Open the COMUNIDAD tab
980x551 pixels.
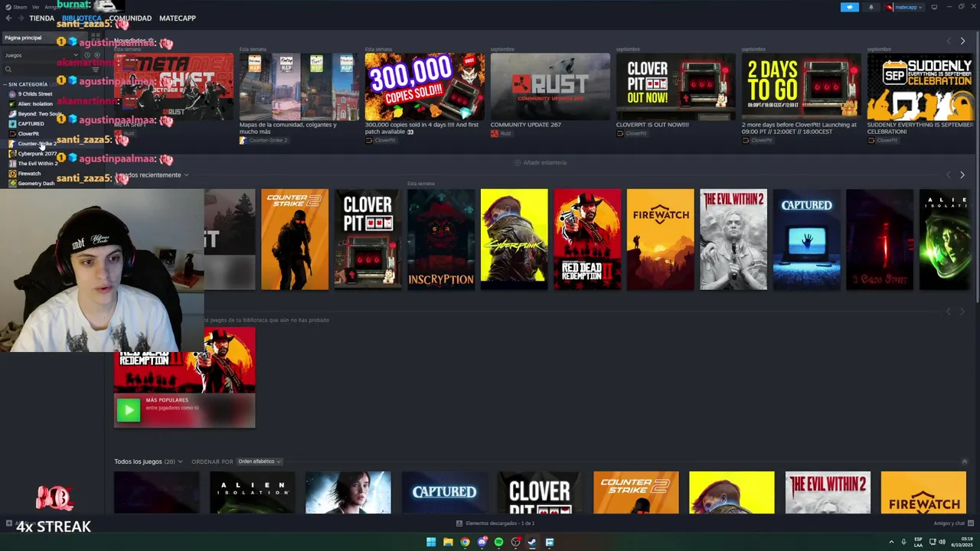click(x=130, y=18)
